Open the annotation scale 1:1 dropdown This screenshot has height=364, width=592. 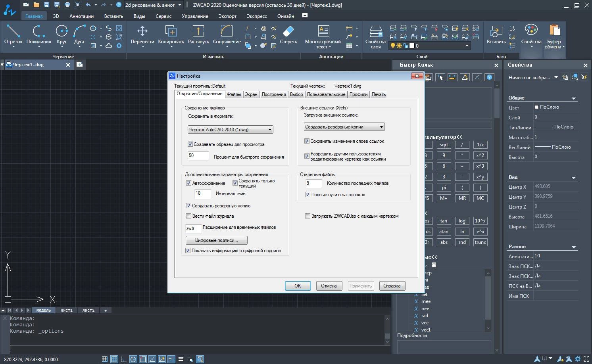[547, 359]
